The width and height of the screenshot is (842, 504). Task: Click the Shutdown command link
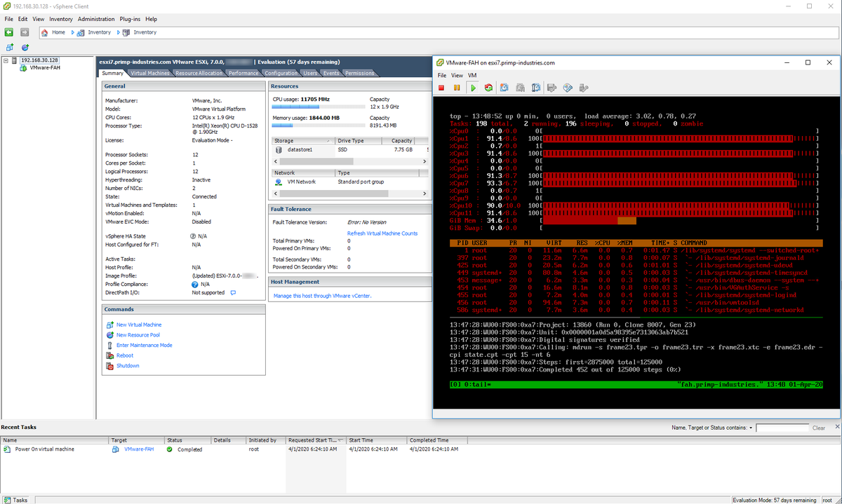(x=128, y=366)
